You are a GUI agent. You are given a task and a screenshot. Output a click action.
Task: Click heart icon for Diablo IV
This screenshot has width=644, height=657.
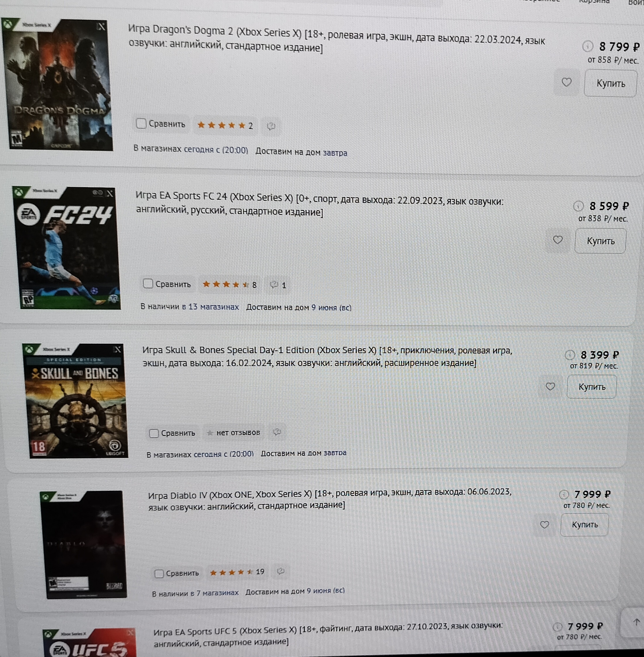click(544, 525)
